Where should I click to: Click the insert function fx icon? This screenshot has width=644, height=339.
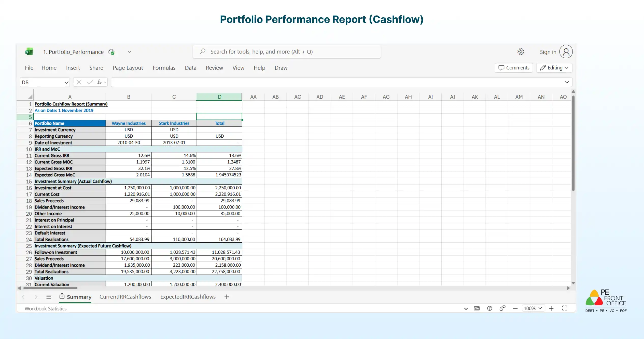(100, 82)
